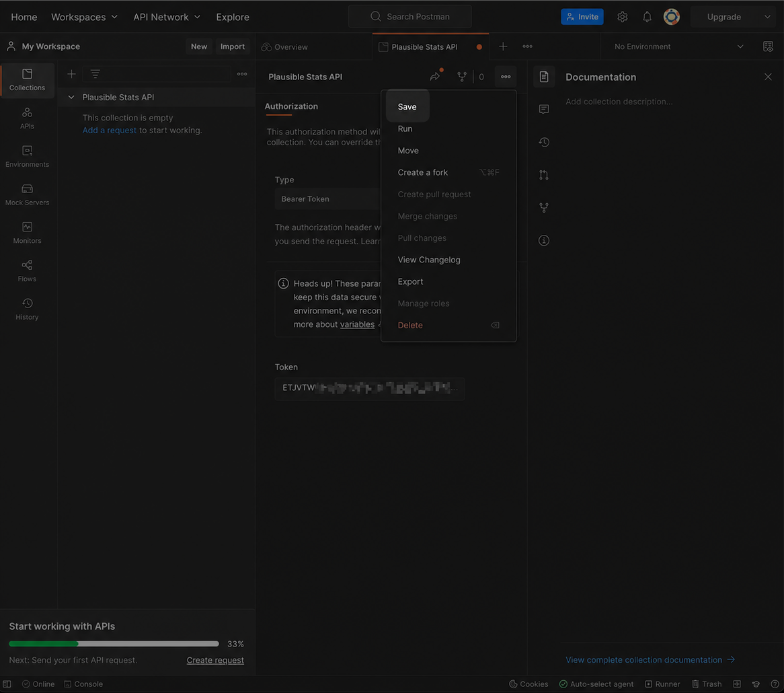Expand the API Network dropdown
784x693 pixels.
[x=167, y=17]
